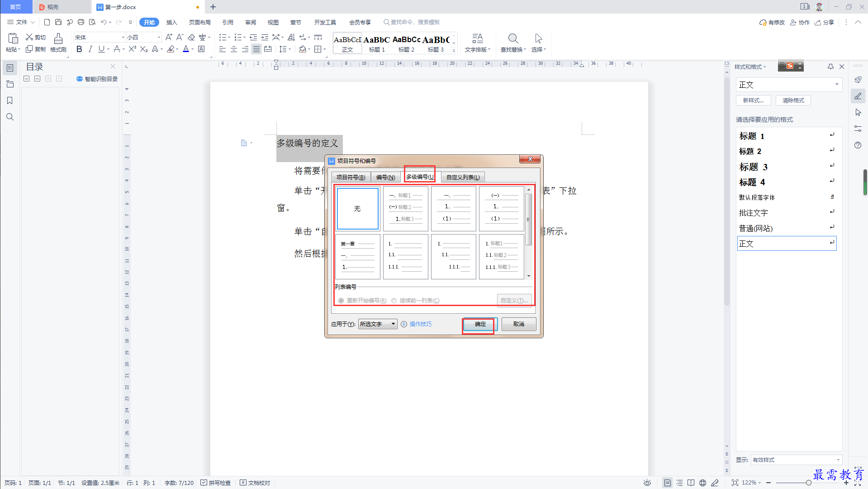
Task: Click the fit-to-page zoom icon in status bar
Action: [735, 483]
